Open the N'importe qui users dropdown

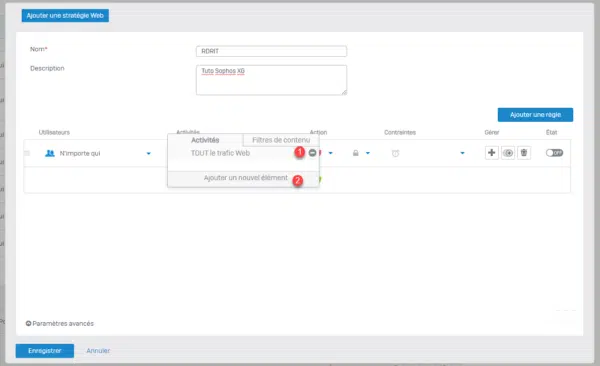coord(148,154)
